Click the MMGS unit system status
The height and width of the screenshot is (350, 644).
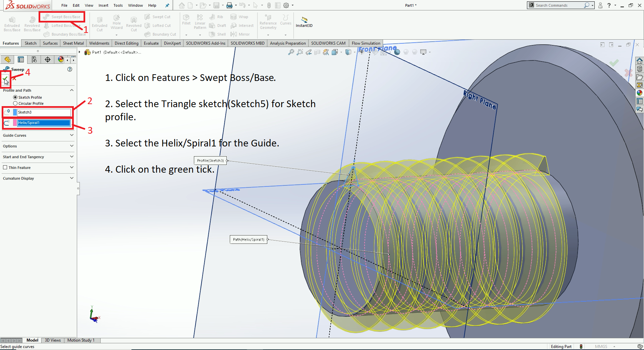601,347
